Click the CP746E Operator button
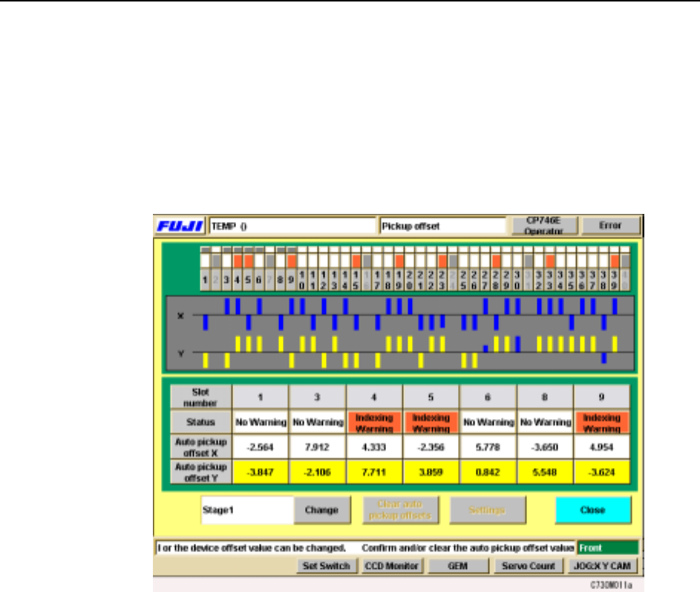 pyautogui.click(x=544, y=226)
